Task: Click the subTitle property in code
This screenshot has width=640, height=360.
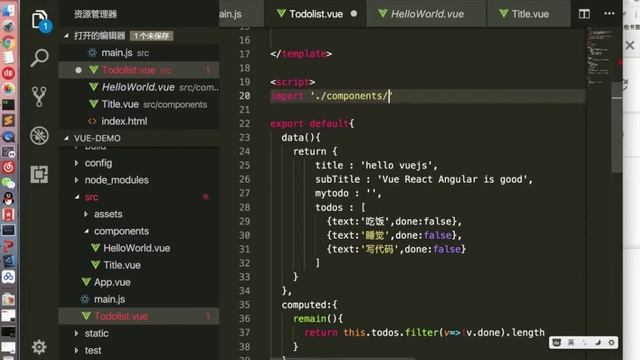Action: click(337, 179)
